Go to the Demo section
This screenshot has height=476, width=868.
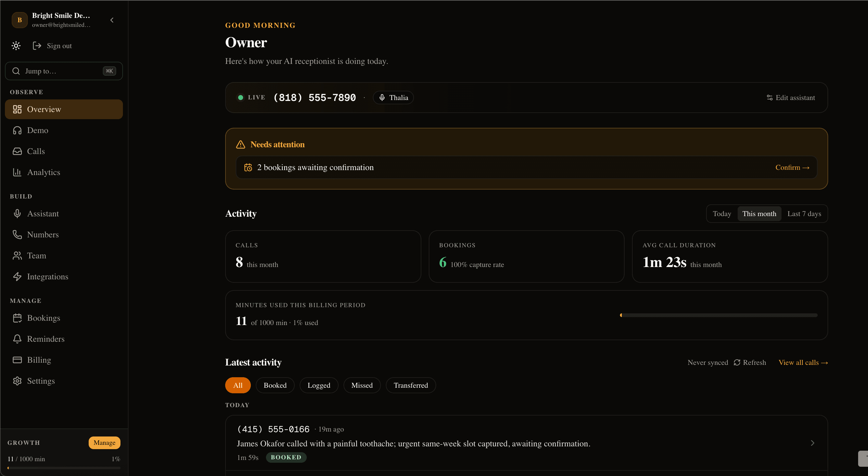click(x=64, y=130)
